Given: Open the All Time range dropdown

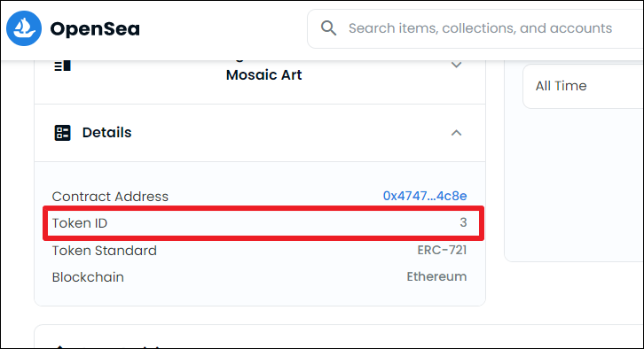Looking at the screenshot, I should [583, 86].
